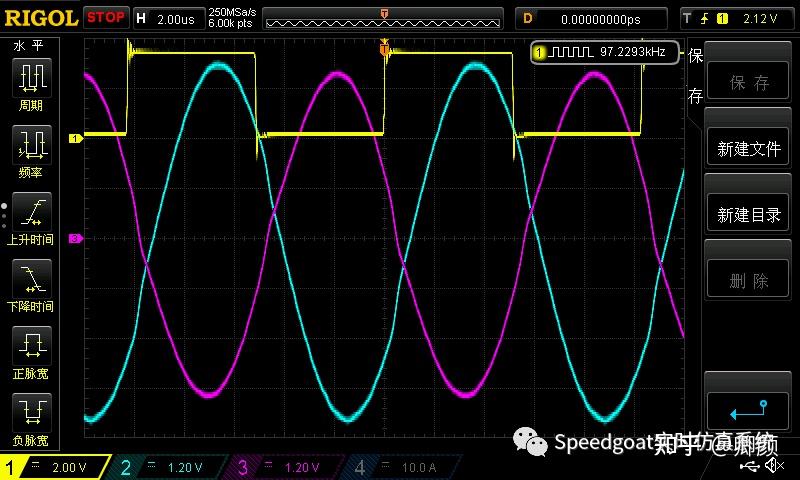The image size is (800, 480).
Task: Select the 下降时间 fall time measurement icon
Action: [31, 279]
